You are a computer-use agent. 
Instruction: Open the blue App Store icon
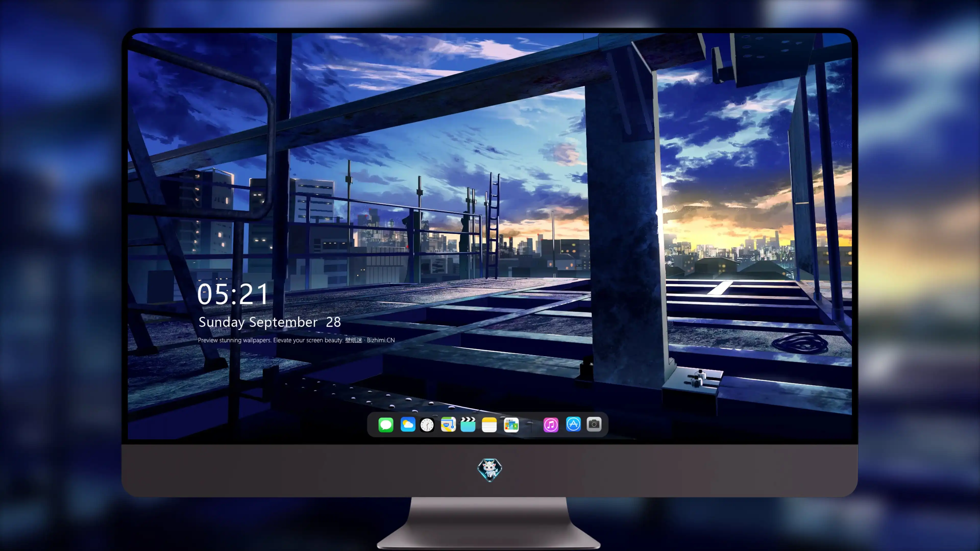pyautogui.click(x=573, y=424)
